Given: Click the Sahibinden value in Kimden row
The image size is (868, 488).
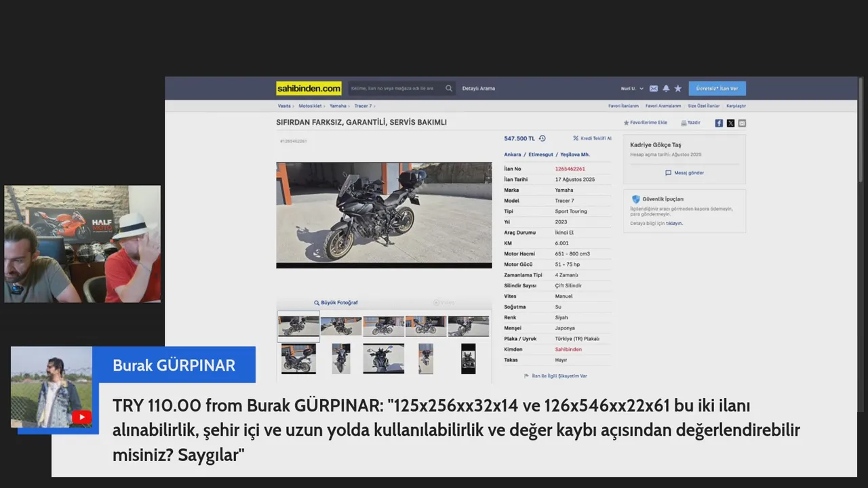Looking at the screenshot, I should [568, 349].
